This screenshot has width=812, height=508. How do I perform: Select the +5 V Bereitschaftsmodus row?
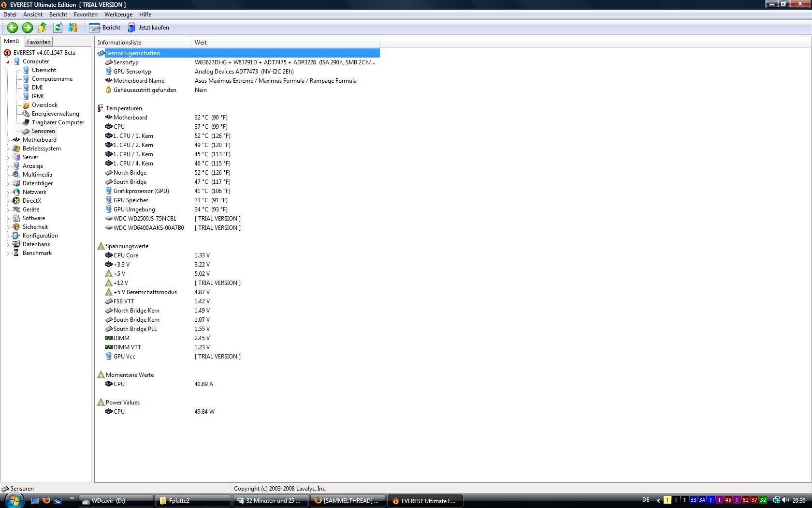pos(238,292)
